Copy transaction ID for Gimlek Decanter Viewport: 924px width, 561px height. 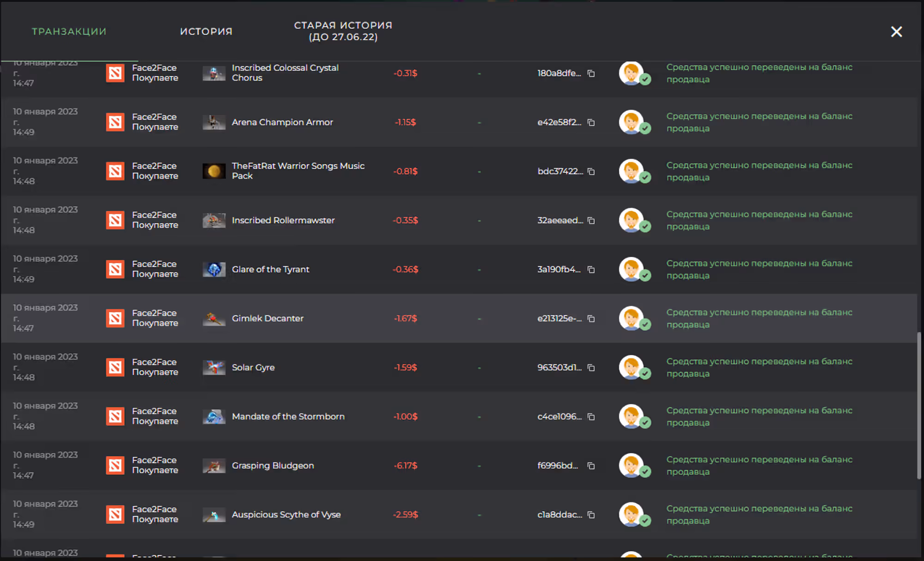591,319
